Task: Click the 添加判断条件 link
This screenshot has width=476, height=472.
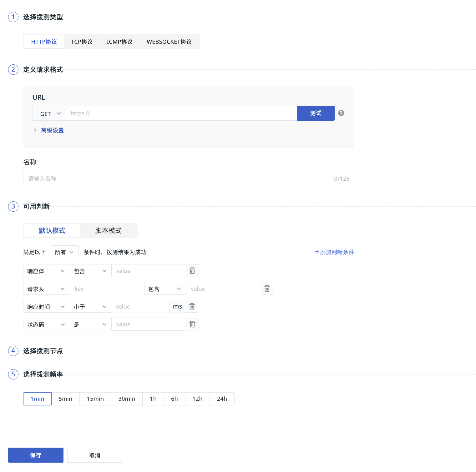Action: [x=334, y=252]
